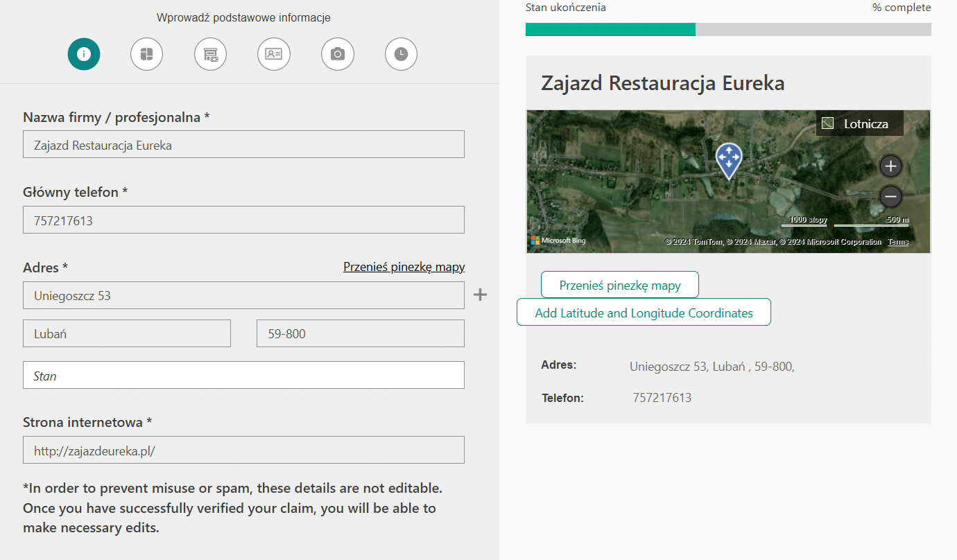Open the business hours clock step icon

pyautogui.click(x=401, y=54)
